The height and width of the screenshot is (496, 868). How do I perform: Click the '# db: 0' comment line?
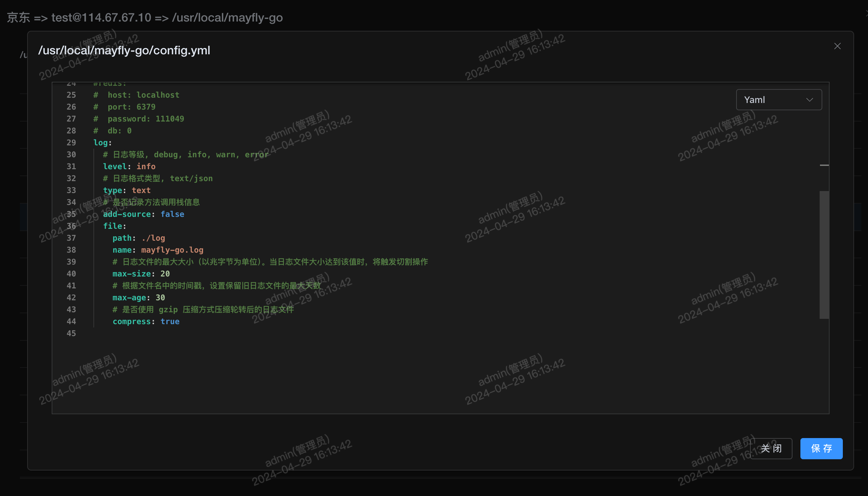[x=112, y=130]
